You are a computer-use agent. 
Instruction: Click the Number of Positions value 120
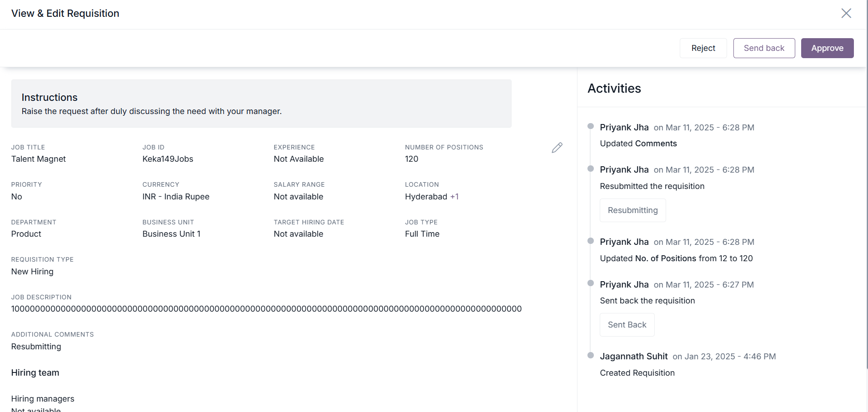[x=411, y=159]
